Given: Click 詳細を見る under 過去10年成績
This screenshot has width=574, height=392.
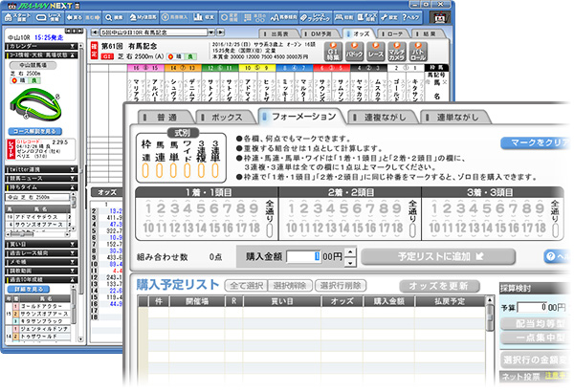Looking at the screenshot, I should coord(29,289).
